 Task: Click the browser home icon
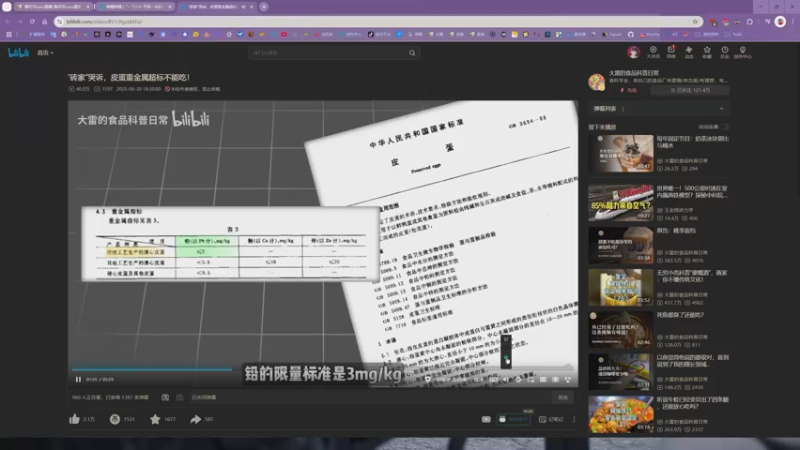coord(45,21)
